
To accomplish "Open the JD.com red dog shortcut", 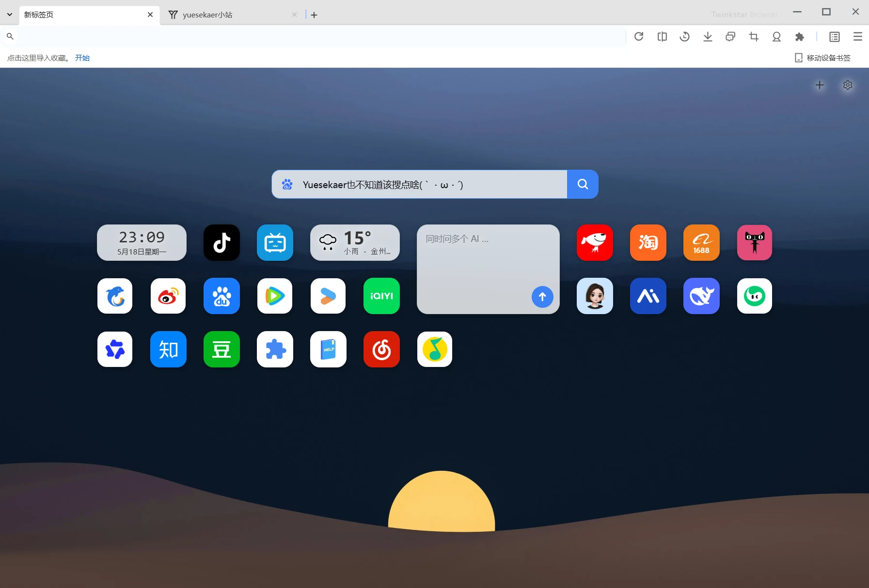I will (x=595, y=242).
